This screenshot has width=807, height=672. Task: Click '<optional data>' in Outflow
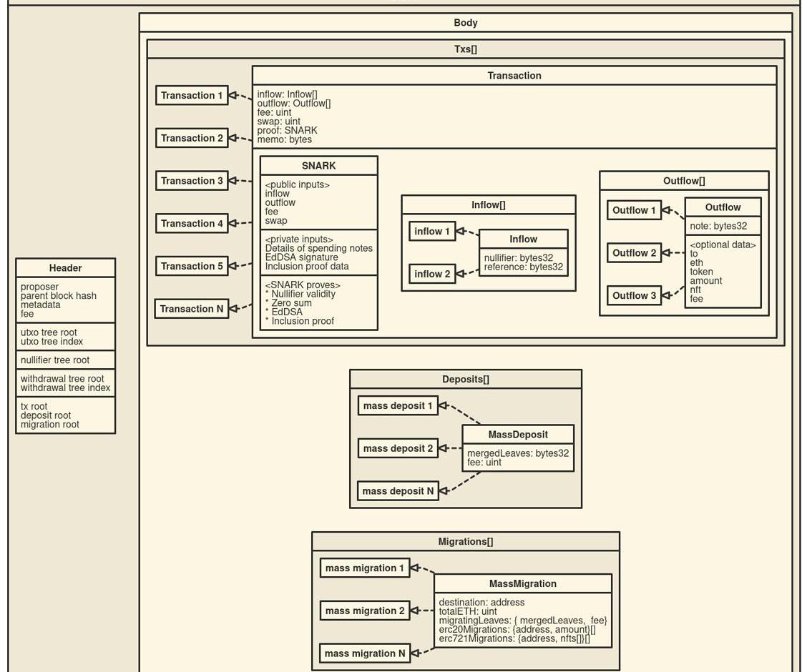(x=723, y=244)
